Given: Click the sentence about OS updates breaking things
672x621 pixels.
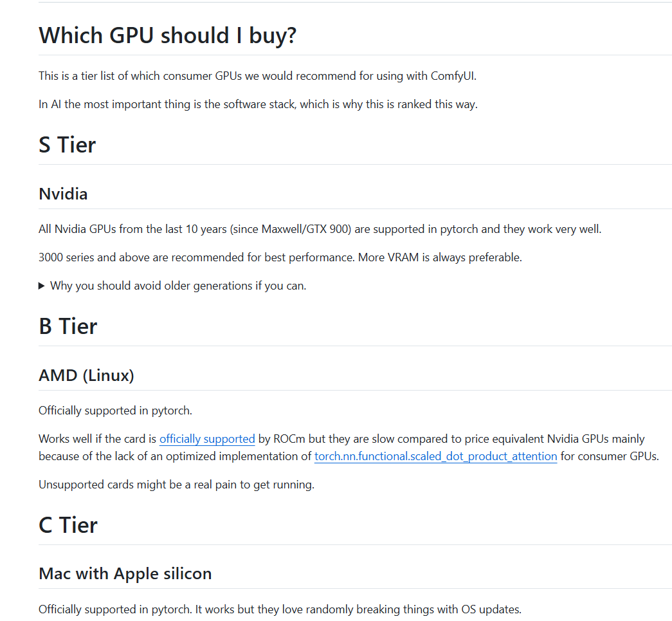Looking at the screenshot, I should click(280, 609).
